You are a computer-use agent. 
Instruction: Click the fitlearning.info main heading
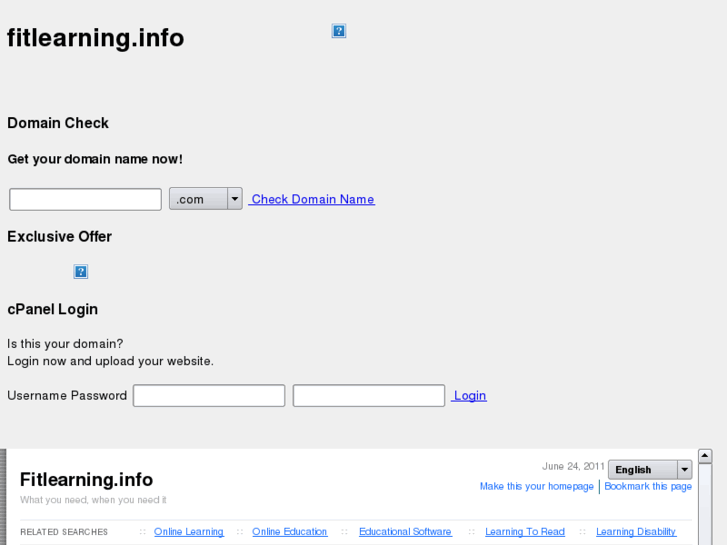(96, 38)
